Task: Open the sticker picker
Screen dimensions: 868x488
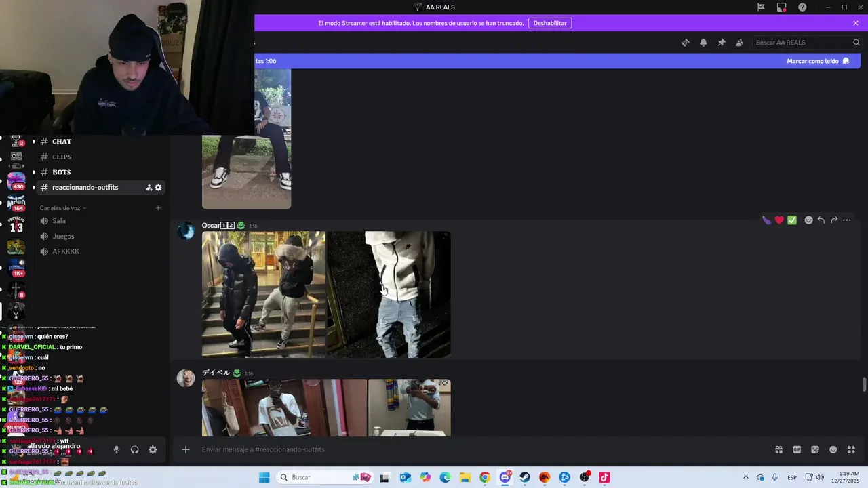Action: [815, 449]
